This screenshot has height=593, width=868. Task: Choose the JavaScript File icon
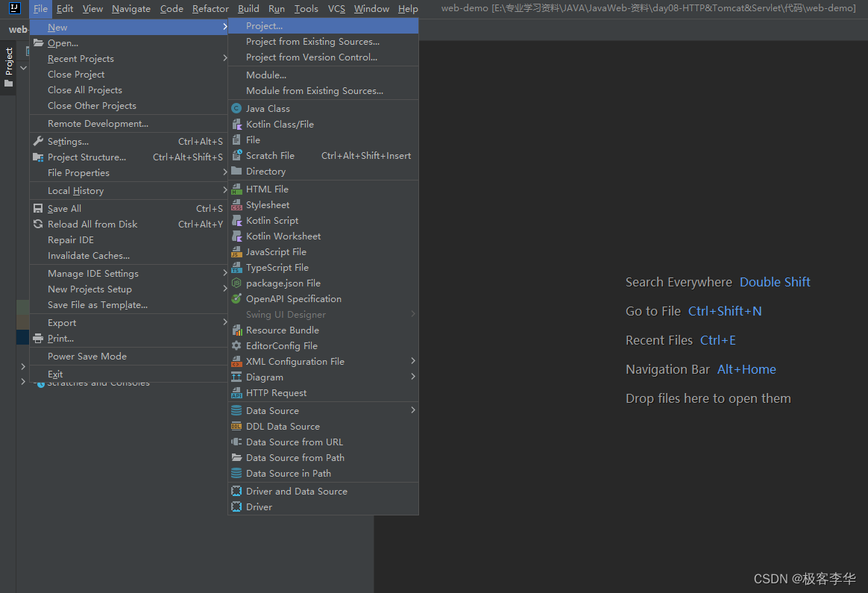click(236, 252)
